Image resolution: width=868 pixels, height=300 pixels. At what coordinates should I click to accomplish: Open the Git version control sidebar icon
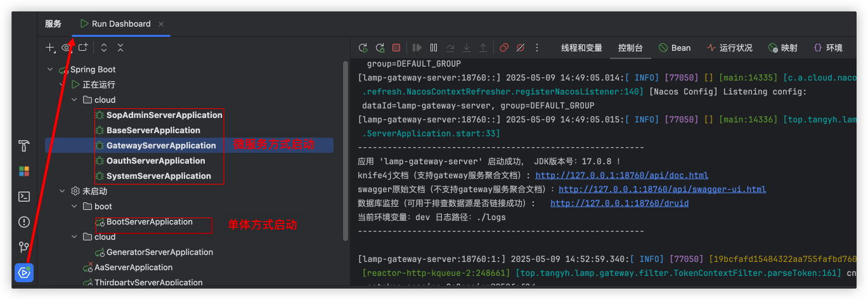pos(24,247)
